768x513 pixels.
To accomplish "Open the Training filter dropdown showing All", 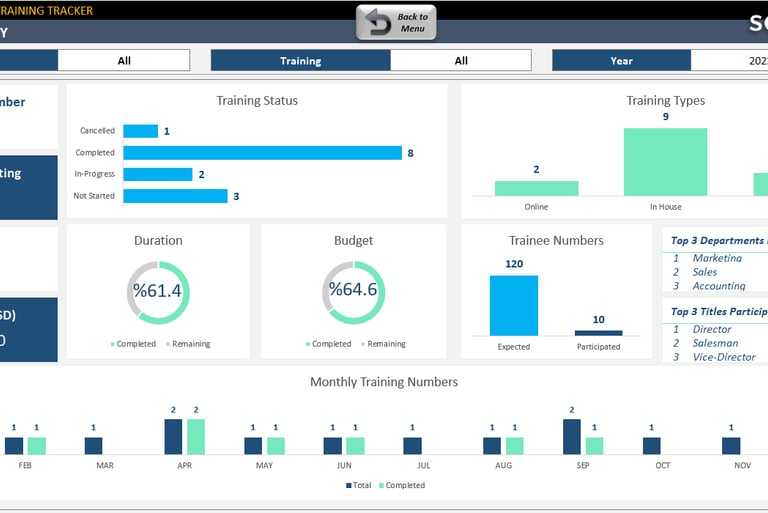I will point(460,60).
